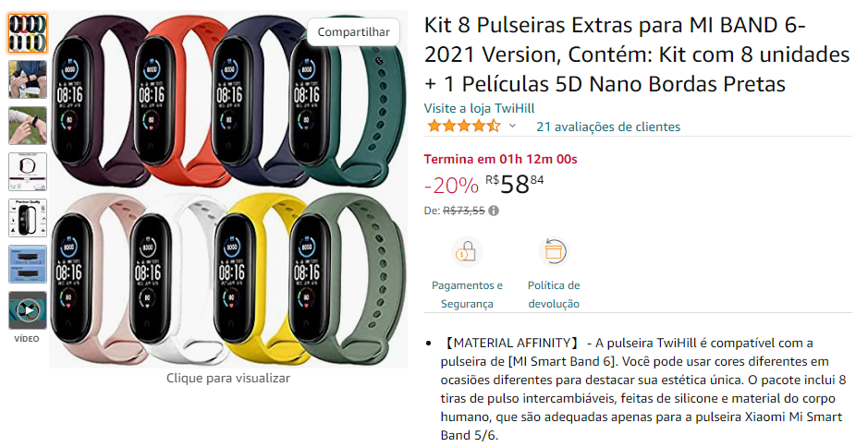This screenshot has width=868, height=447.
Task: Select the second thumbnail showing wrist photo
Action: tap(28, 79)
